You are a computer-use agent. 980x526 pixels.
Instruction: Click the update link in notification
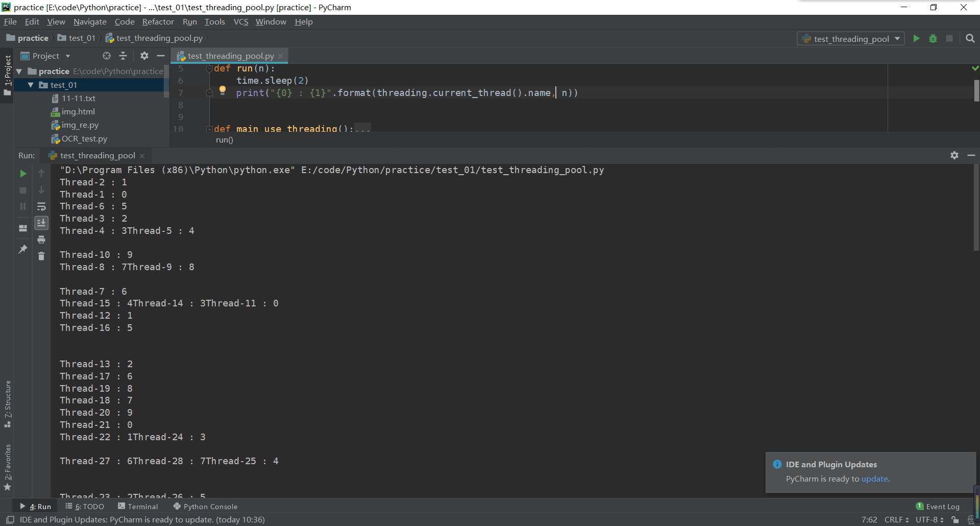pos(874,479)
